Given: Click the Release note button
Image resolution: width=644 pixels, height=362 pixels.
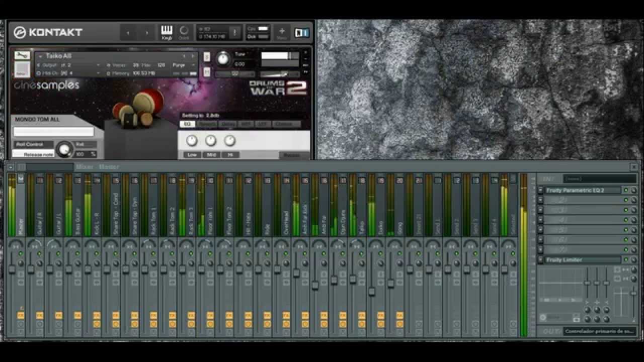Looking at the screenshot, I should click(x=34, y=154).
